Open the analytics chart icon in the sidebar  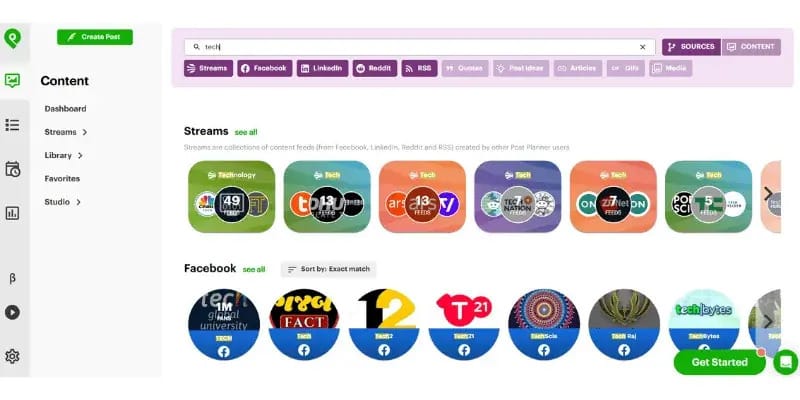[12, 213]
